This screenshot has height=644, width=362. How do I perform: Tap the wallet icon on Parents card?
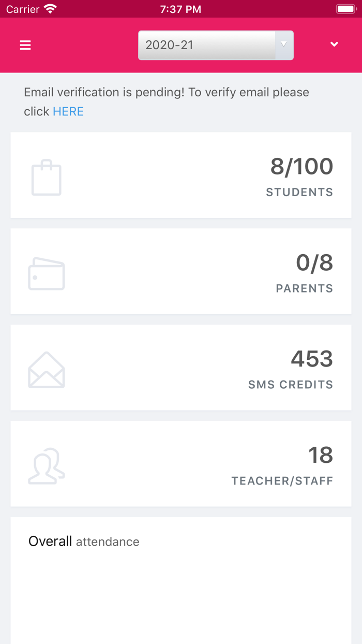coord(47,274)
